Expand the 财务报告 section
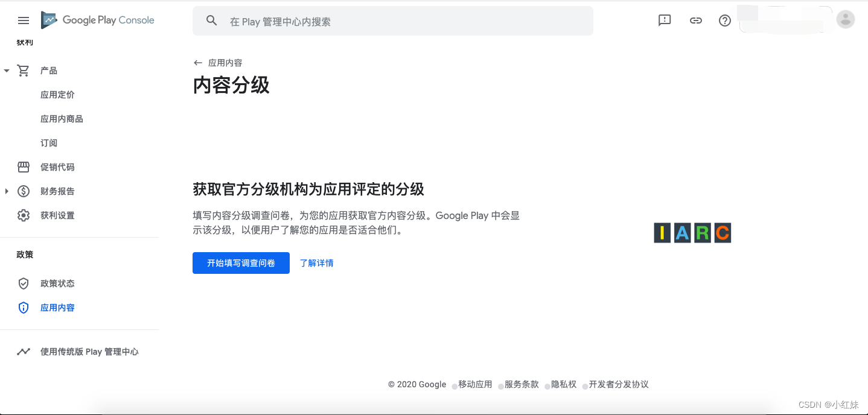Image resolution: width=868 pixels, height=415 pixels. click(6, 191)
